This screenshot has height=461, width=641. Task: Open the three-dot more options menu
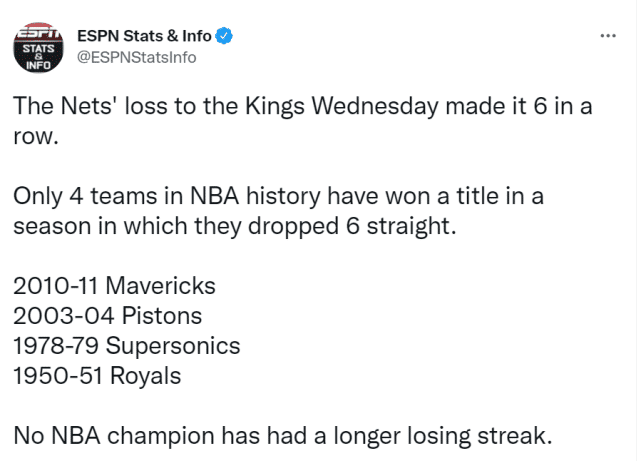tap(607, 36)
